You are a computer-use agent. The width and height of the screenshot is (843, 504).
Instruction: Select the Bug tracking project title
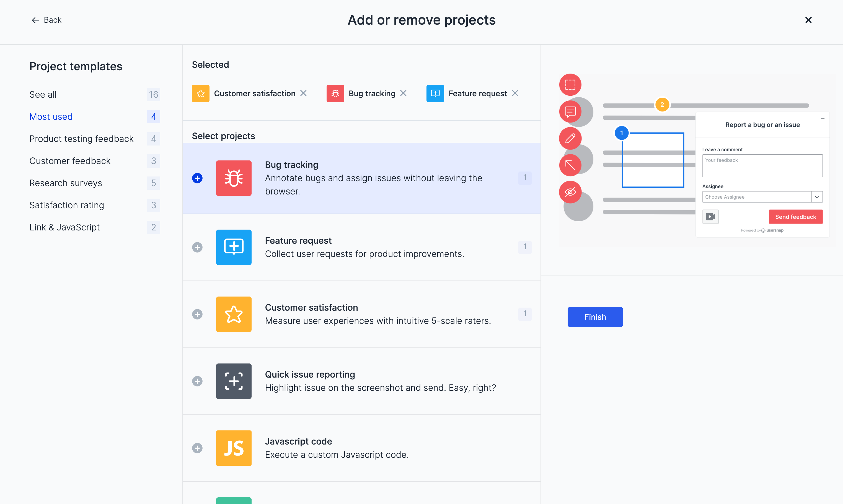(x=291, y=165)
